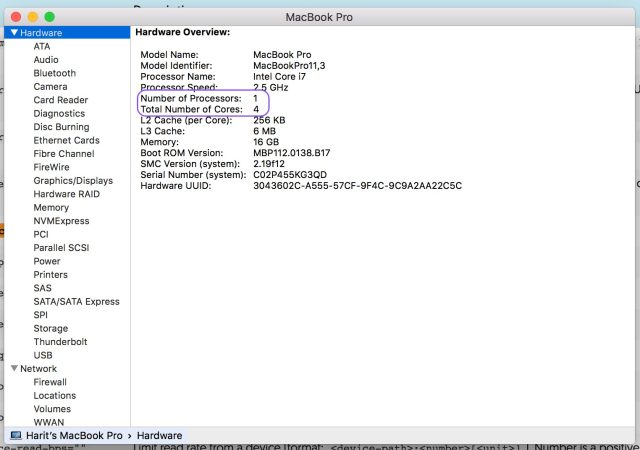Image resolution: width=640 pixels, height=450 pixels.
Task: Select Locations under Network
Action: pos(55,396)
